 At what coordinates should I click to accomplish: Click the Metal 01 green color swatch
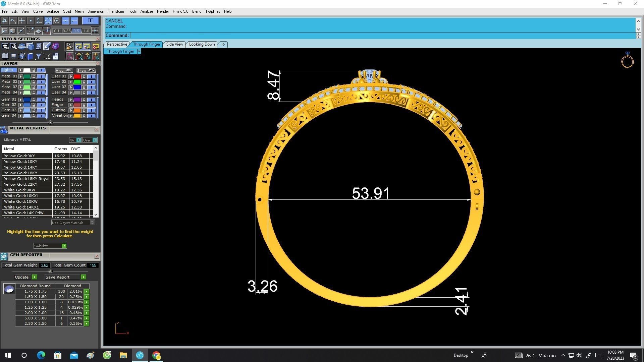point(27,76)
